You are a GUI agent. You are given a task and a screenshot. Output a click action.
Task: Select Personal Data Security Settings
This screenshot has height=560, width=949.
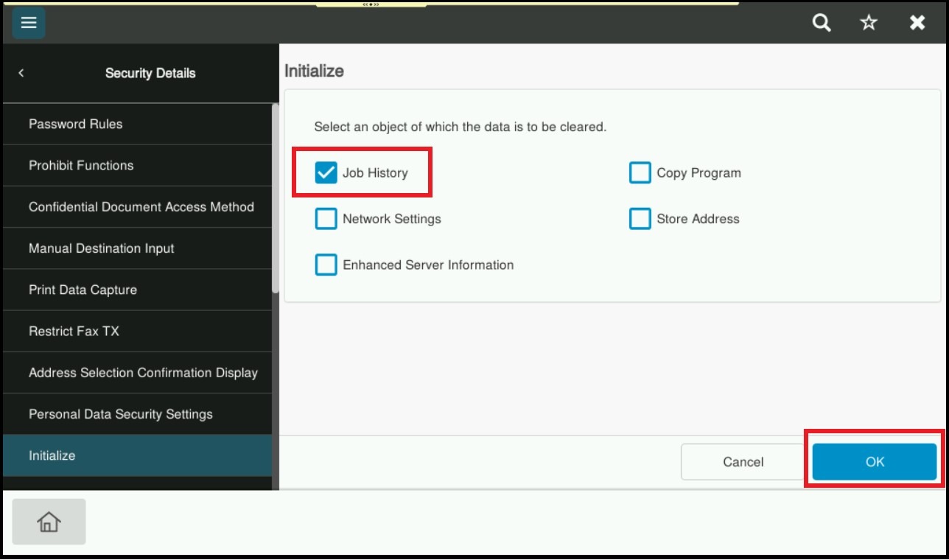(x=136, y=414)
